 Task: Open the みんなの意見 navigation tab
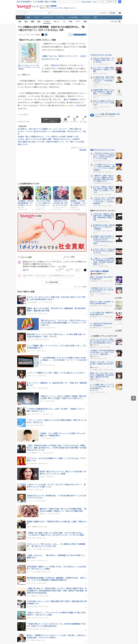(x=73, y=17)
